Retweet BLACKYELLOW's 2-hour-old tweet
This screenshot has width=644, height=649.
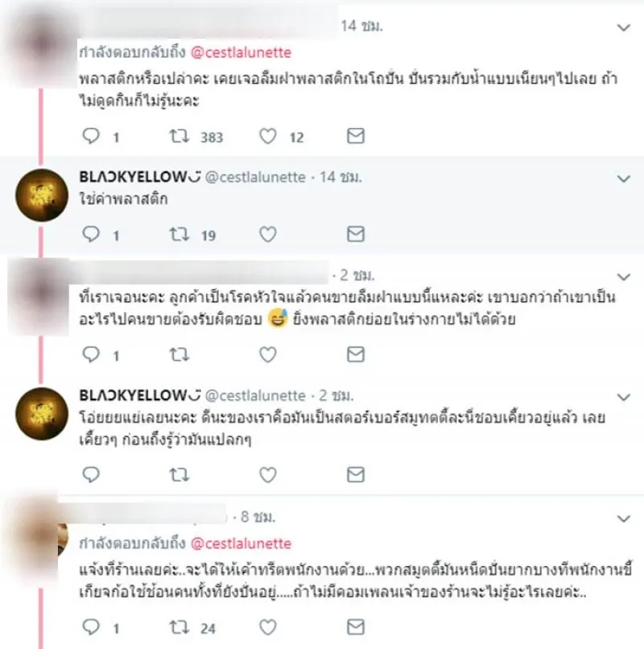(x=180, y=475)
